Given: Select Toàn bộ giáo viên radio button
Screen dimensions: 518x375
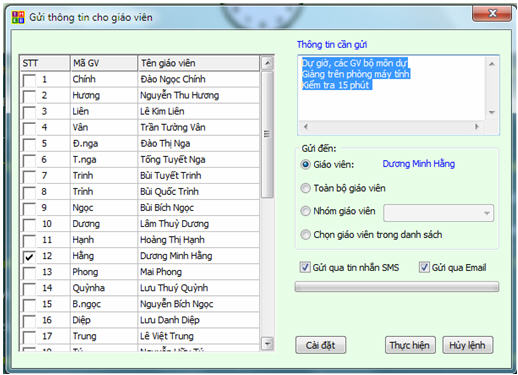Looking at the screenshot, I should (305, 188).
